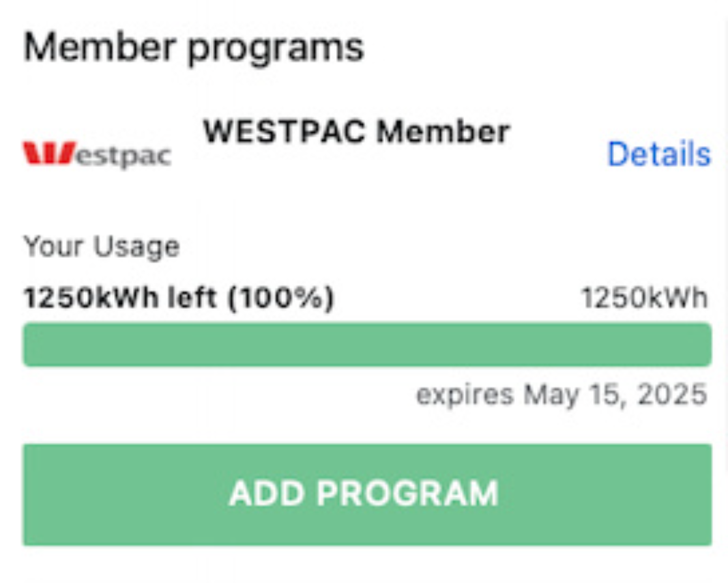Viewport: 728px width, 583px height.
Task: Click the grey estpac wordmark in the logo
Action: pyautogui.click(x=124, y=156)
